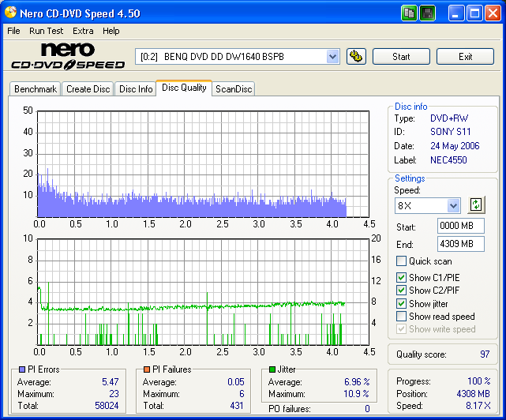506x420 pixels.
Task: Maximize the Nero CD-DVD Speed window
Action: pyautogui.click(x=475, y=13)
